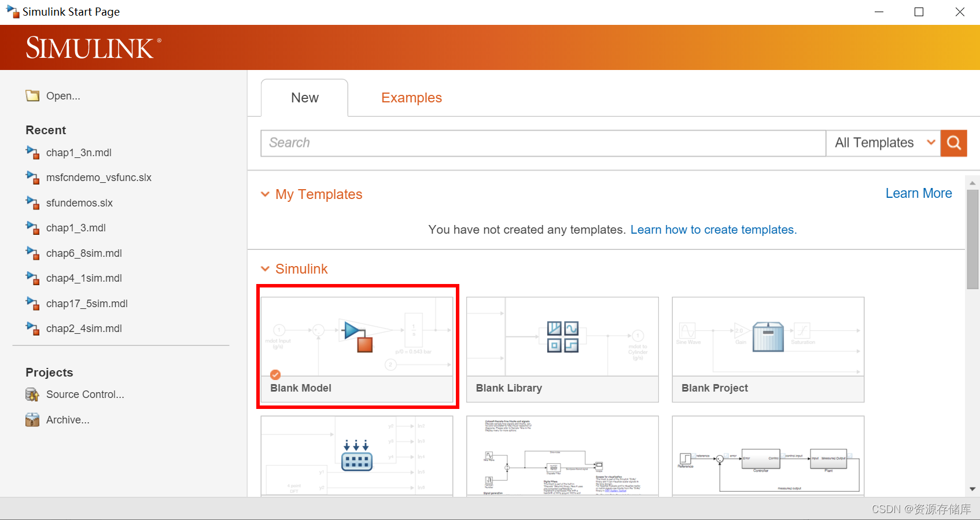Click Learn how to create templates link
Viewport: 980px width, 520px height.
713,230
